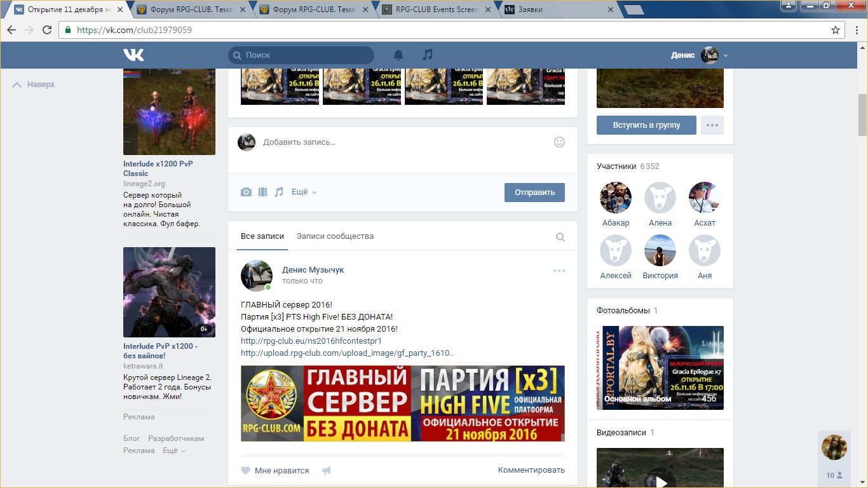This screenshot has height=488, width=868.
Task: Open member Абакар avatar
Action: tap(616, 198)
